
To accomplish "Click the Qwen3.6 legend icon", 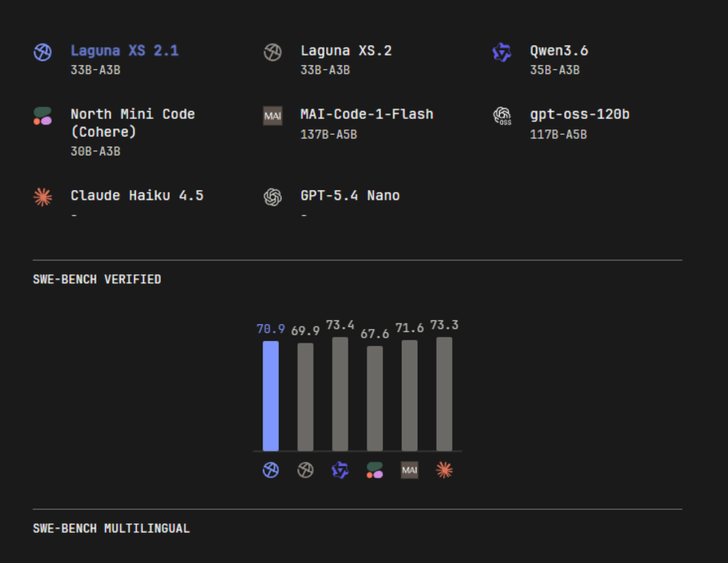I will point(502,52).
